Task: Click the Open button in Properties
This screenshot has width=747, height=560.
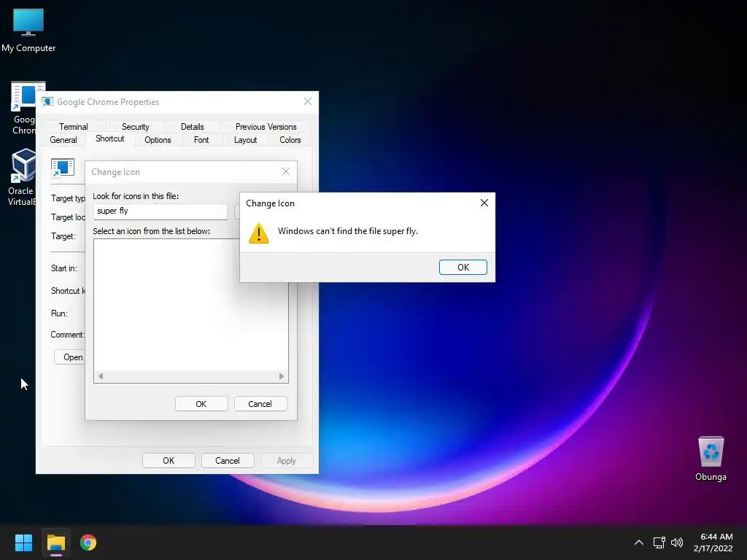Action: click(70, 357)
